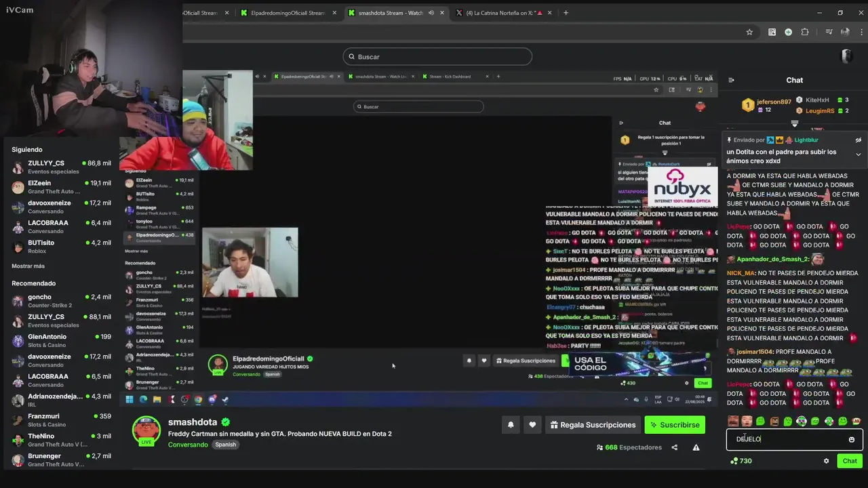Expand the pinned message chevron
The height and width of the screenshot is (488, 868).
click(x=858, y=155)
